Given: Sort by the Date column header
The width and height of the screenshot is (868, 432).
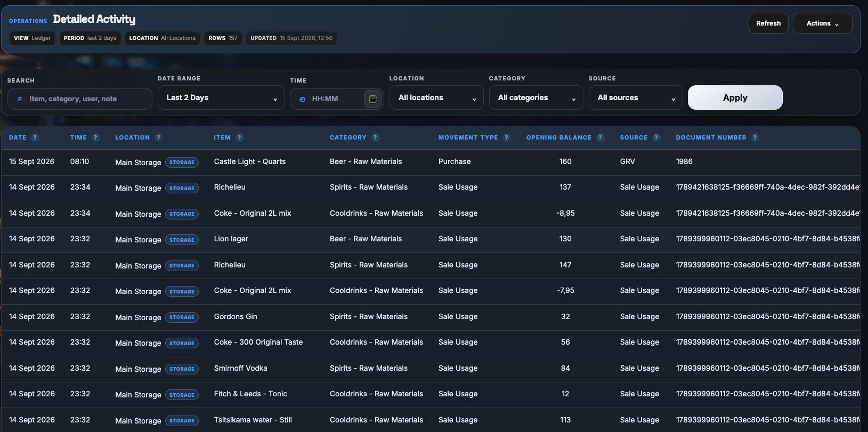Looking at the screenshot, I should pos(18,137).
